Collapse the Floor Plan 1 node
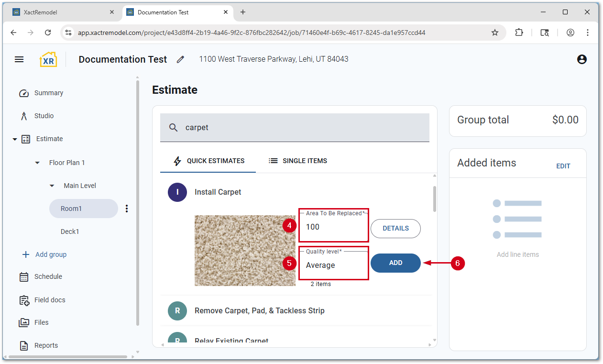 point(38,163)
